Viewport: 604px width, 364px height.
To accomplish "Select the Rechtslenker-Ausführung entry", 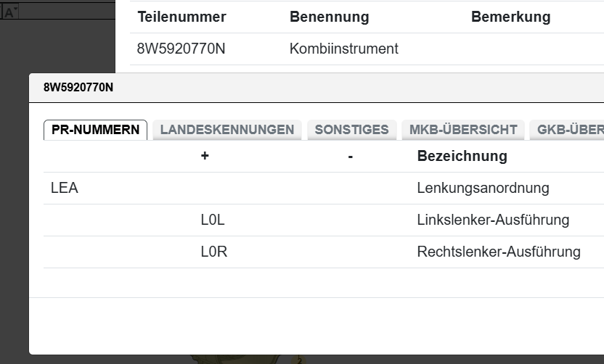I will [x=499, y=252].
